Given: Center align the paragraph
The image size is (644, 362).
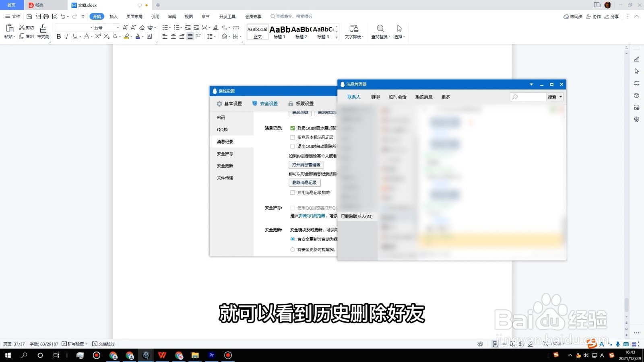Looking at the screenshot, I should click(173, 36).
